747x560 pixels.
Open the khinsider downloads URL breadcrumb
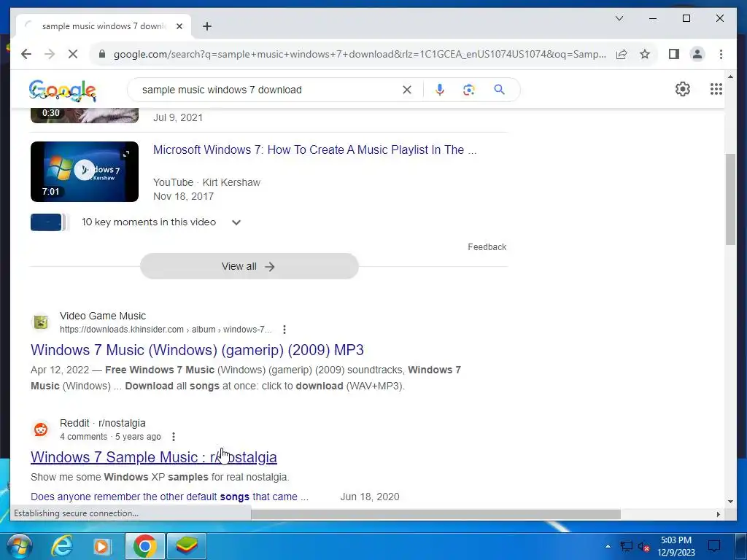tap(166, 330)
